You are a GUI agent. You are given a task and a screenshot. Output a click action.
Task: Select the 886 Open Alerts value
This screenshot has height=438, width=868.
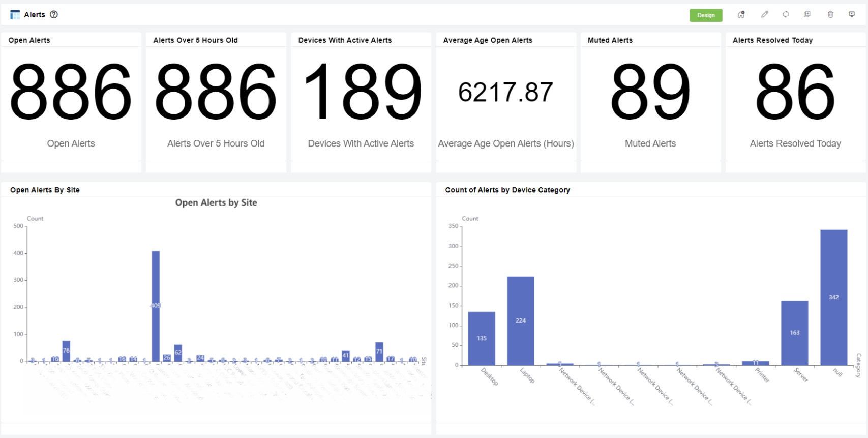click(71, 92)
